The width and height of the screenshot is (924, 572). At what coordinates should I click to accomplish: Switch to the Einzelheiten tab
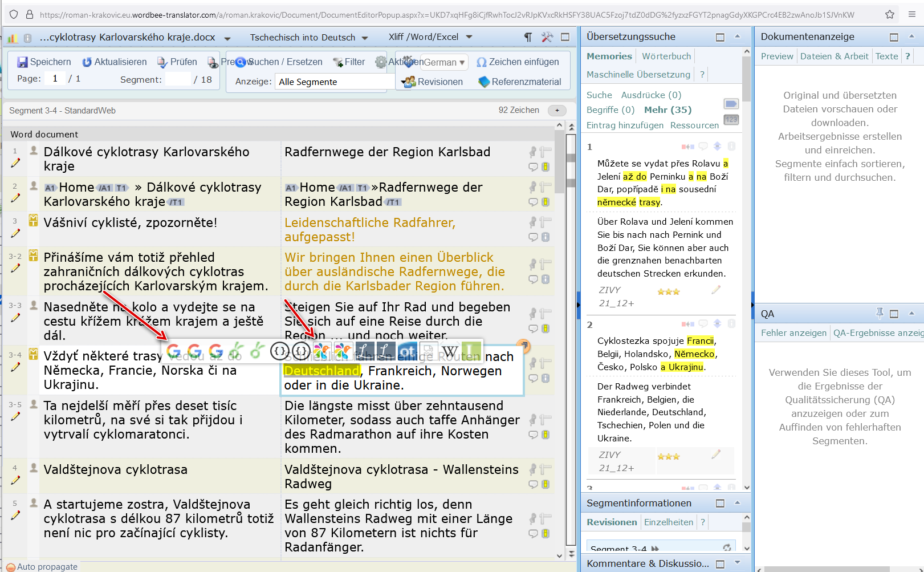[x=669, y=522]
